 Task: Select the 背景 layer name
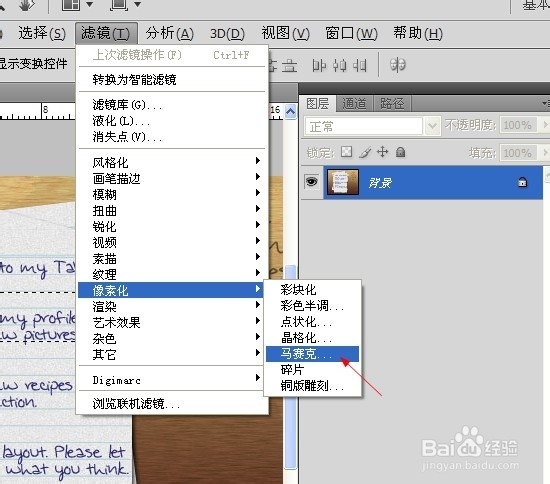click(x=380, y=183)
